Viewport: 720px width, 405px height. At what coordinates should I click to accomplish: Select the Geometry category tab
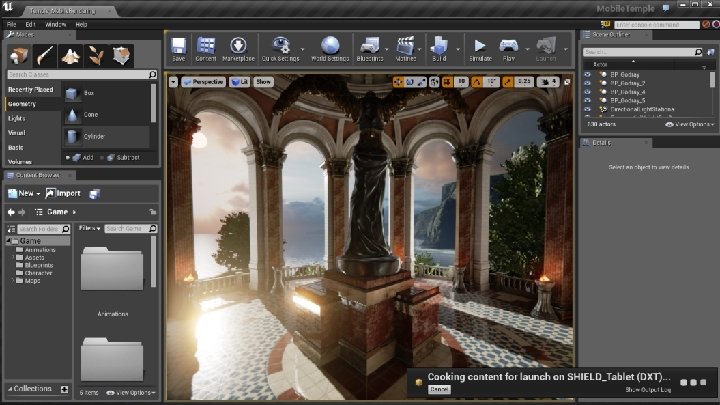point(33,104)
